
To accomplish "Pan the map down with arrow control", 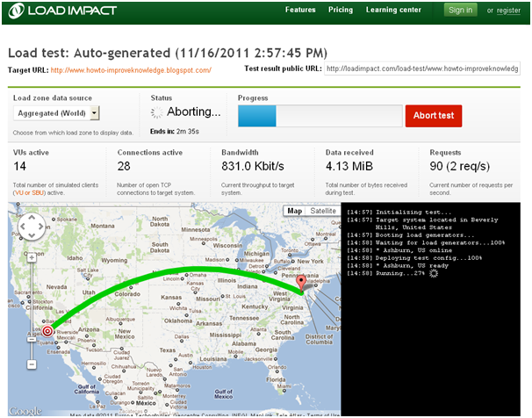I will (32, 235).
